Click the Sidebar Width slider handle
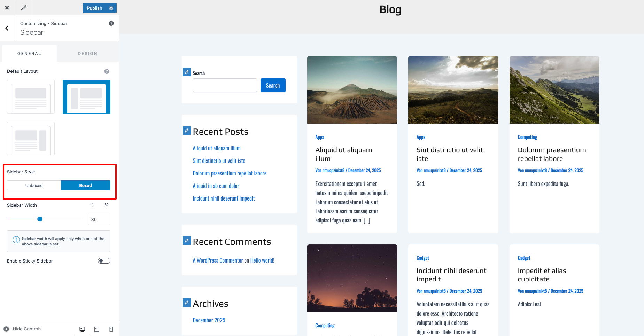This screenshot has height=336, width=644. coord(40,219)
